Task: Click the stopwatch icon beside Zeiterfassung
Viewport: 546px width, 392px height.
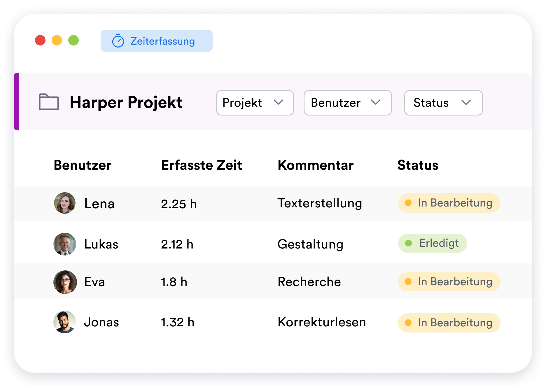Action: 118,41
